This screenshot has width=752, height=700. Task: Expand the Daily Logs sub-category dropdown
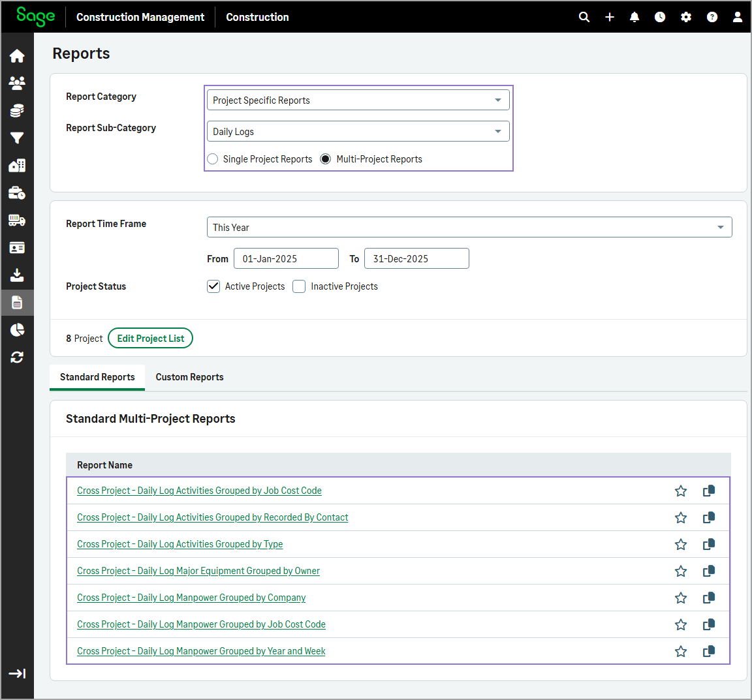358,132
